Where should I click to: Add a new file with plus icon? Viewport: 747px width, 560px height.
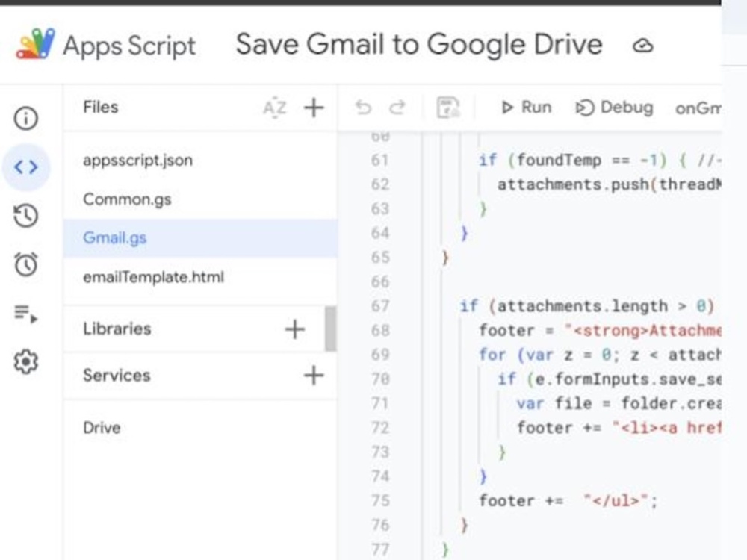point(314,108)
